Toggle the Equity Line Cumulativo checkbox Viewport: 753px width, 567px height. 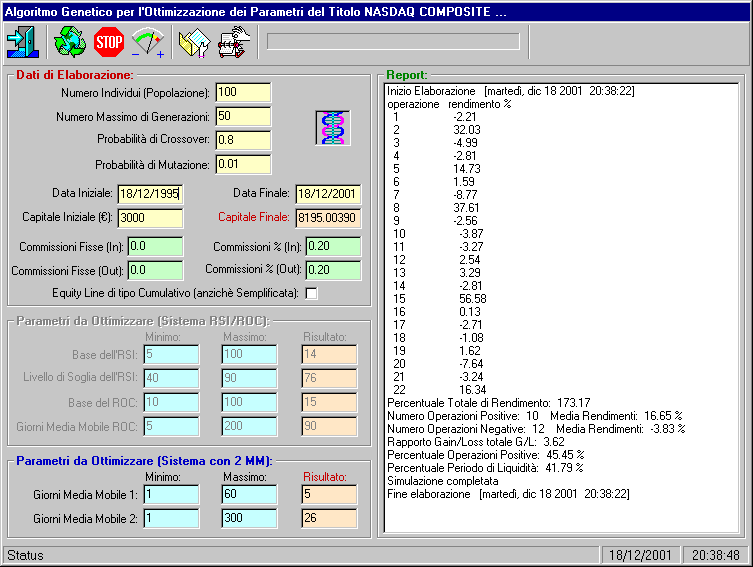[311, 293]
